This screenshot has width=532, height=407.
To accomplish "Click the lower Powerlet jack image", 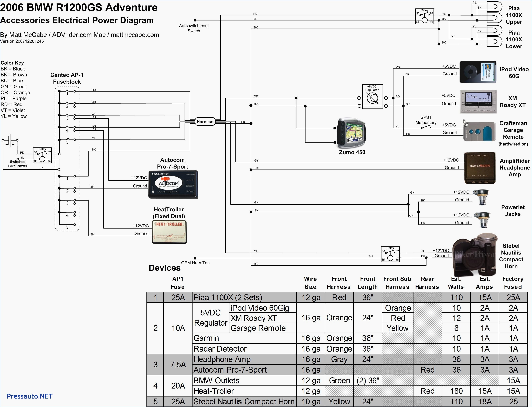I will point(482,220).
